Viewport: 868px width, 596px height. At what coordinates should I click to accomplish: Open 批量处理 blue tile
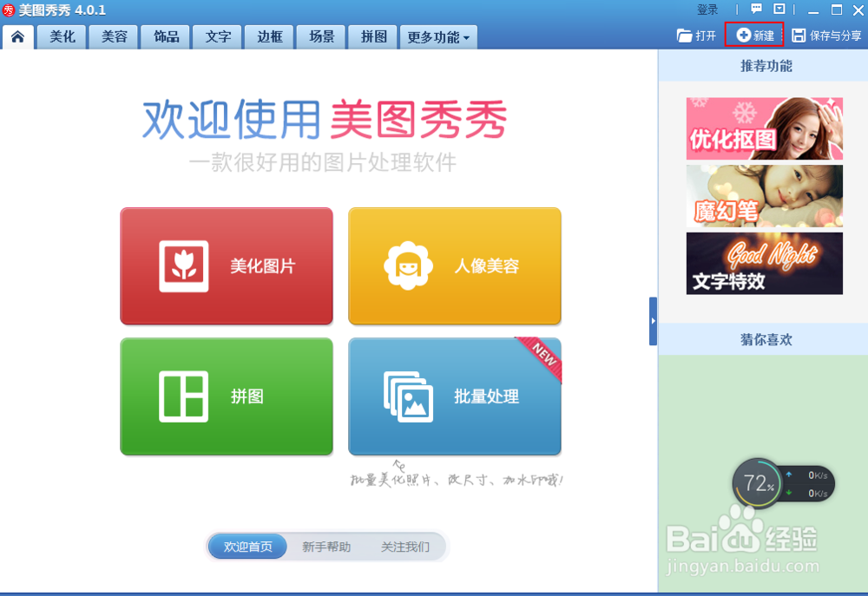(455, 396)
